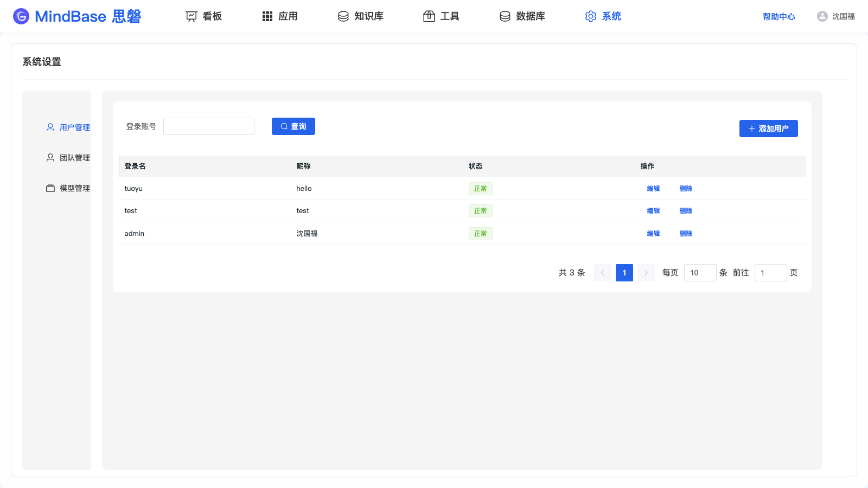Delete the test user row

tap(686, 211)
